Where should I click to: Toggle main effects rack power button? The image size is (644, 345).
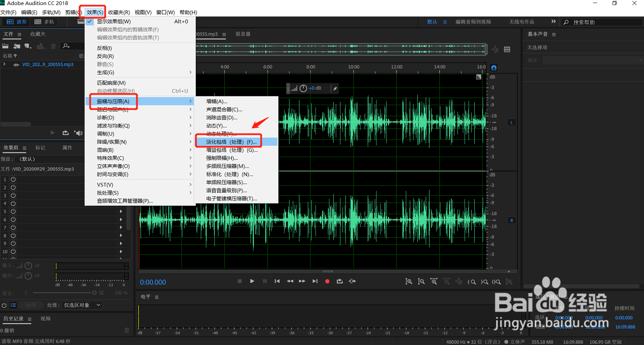pos(4,305)
